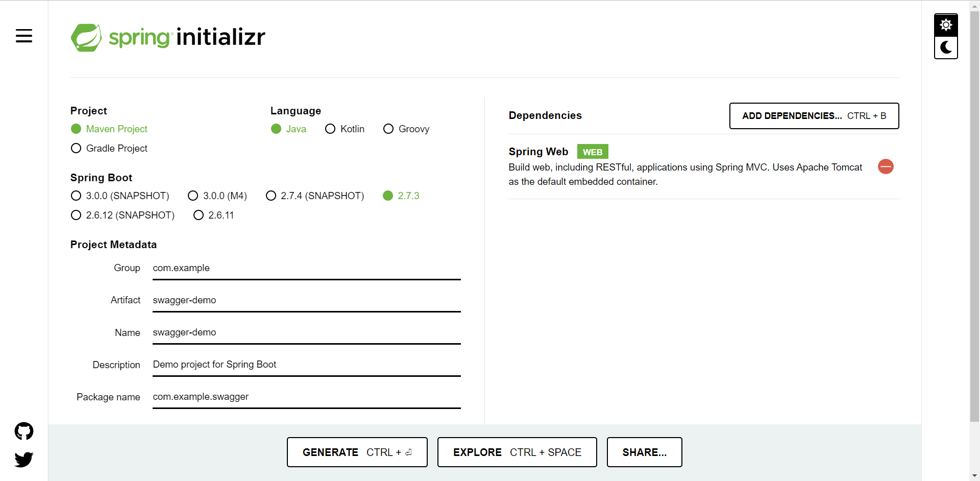Click the Dependencies heading
The width and height of the screenshot is (980, 481).
point(545,115)
